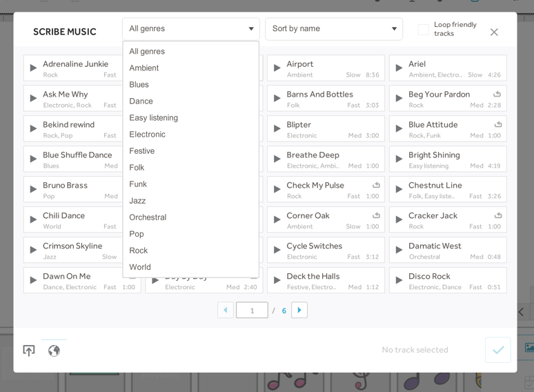Play the Adrenaline Junkie track
The width and height of the screenshot is (534, 392).
point(33,68)
